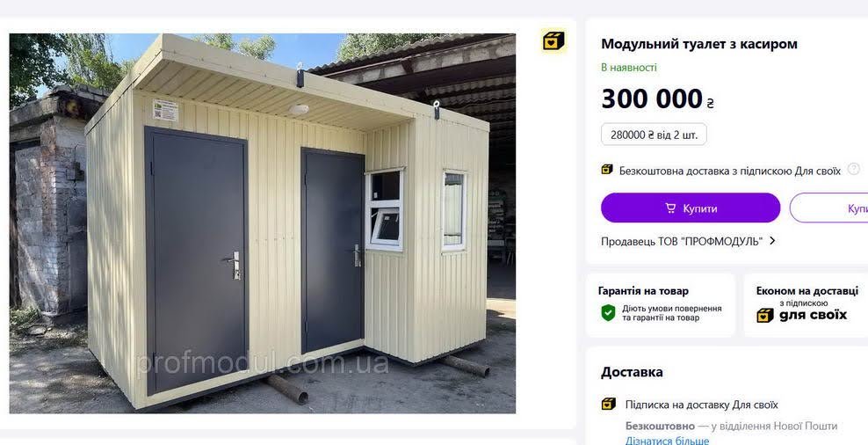
Task: Click the Підписка на доставку Для своїх row
Action: (690, 405)
